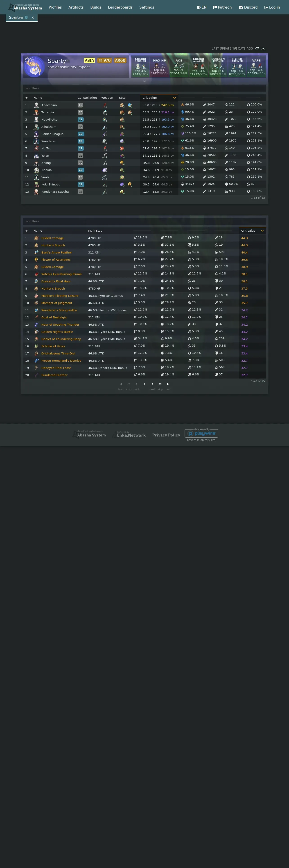Image resolution: width=289 pixels, height=868 pixels.
Task: Sort artifacts by Main stat column
Action: point(95,231)
